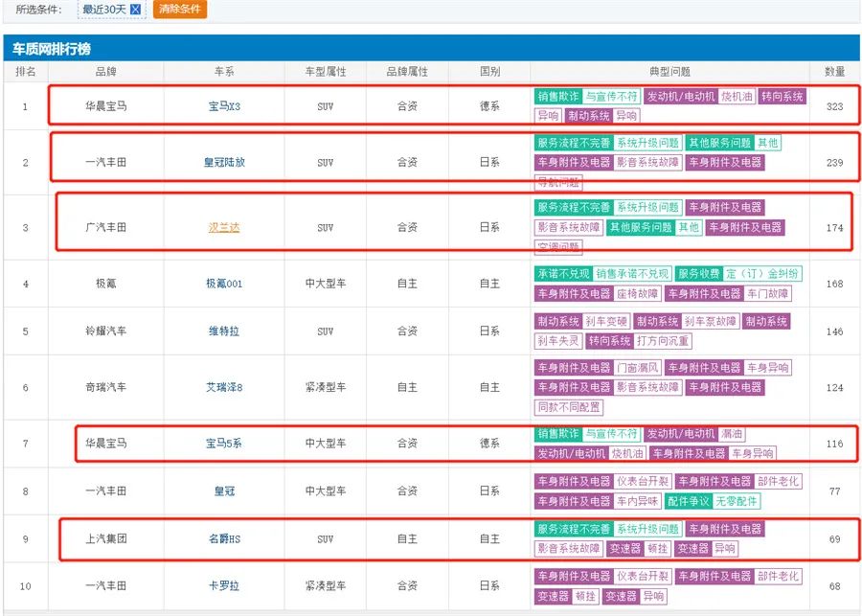Viewport: 862px width, 616px height.
Task: Select the 无零配件 tag in 皇冠 row
Action: tap(736, 501)
